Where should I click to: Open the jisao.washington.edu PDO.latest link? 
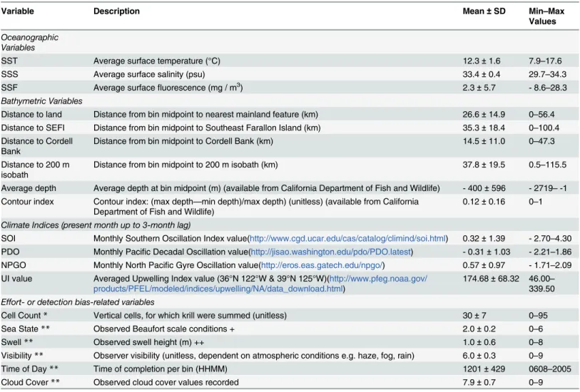[x=331, y=252]
